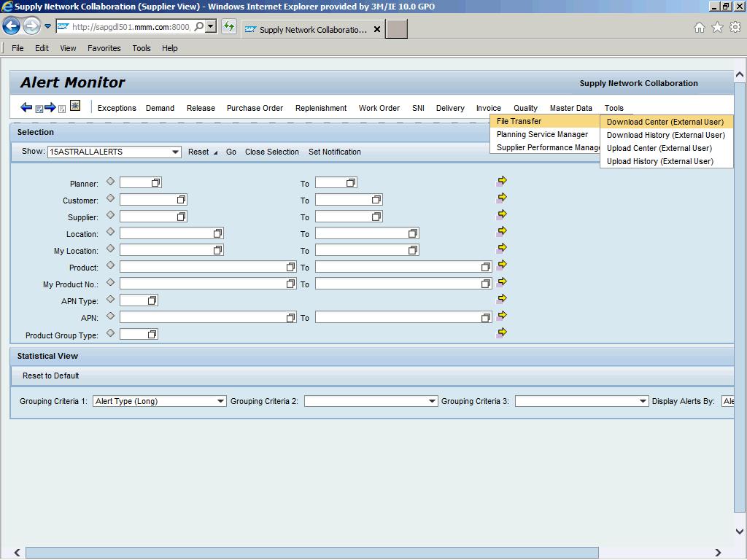Click horizontal scrollbar right arrow
This screenshot has width=747, height=560.
(x=718, y=553)
